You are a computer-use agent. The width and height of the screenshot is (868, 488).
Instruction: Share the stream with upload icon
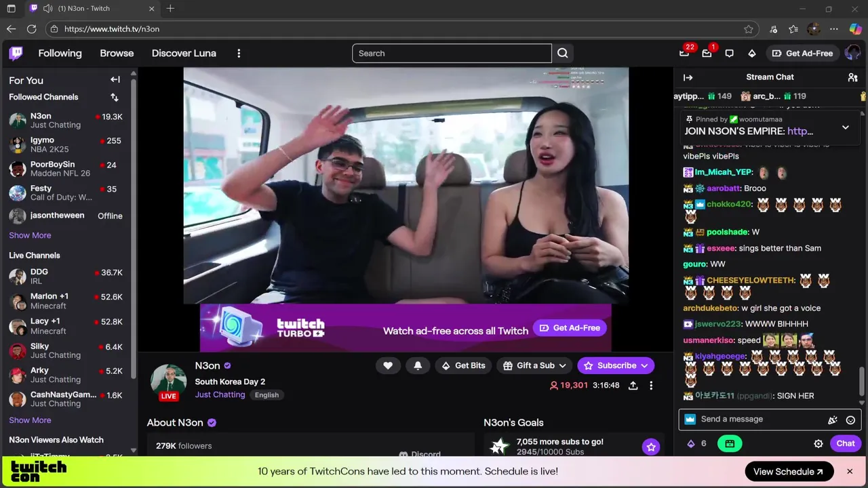(x=633, y=385)
